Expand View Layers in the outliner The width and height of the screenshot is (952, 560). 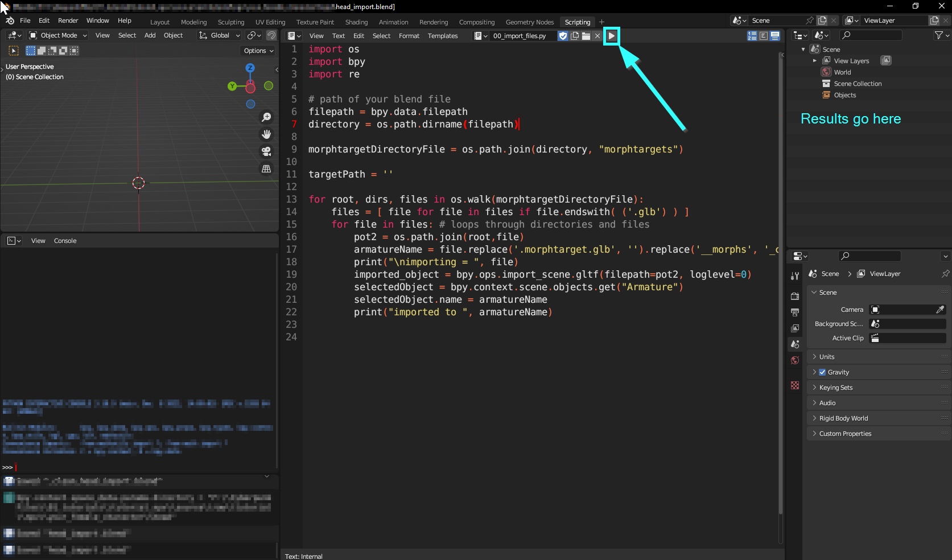814,61
